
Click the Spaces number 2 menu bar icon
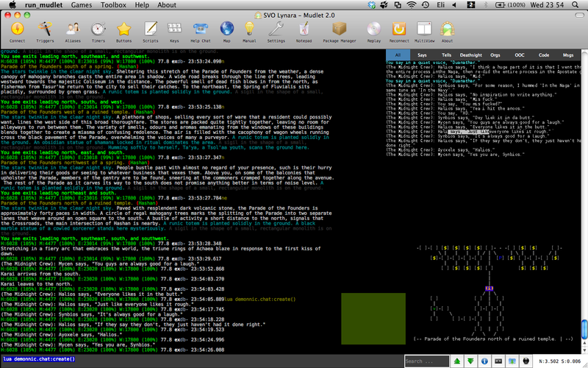click(x=470, y=5)
